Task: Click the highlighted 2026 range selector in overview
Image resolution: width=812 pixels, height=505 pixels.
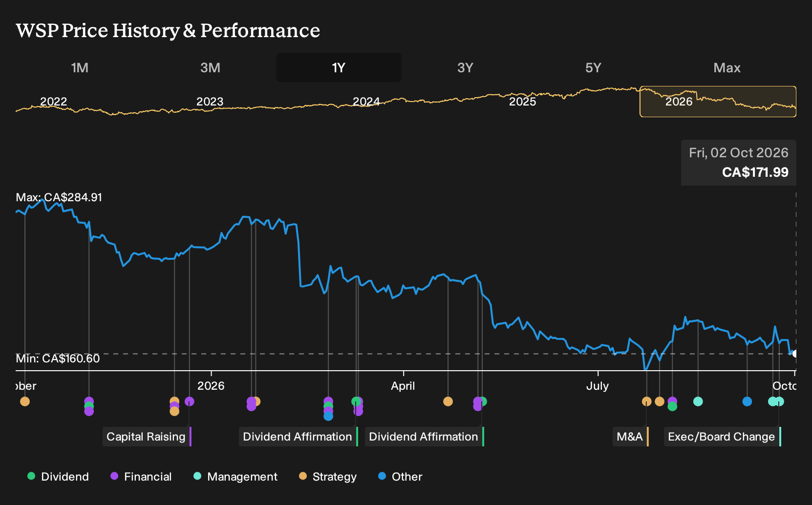Action: tap(718, 102)
